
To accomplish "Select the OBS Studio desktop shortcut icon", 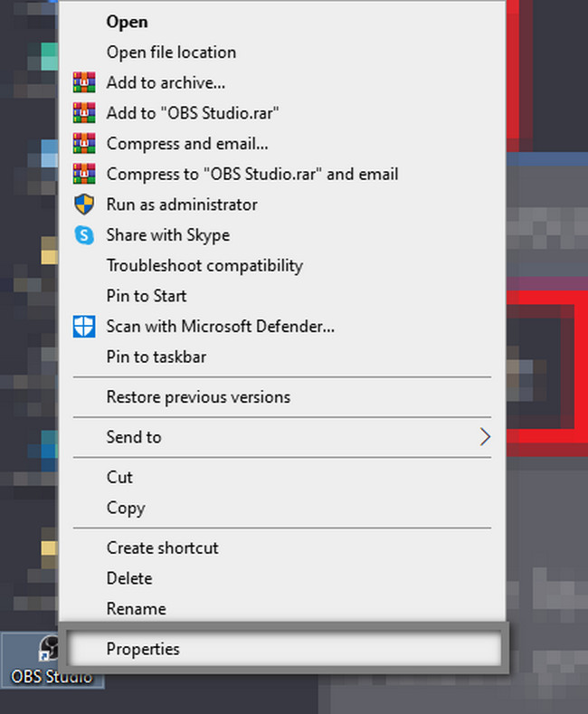I will [x=52, y=661].
